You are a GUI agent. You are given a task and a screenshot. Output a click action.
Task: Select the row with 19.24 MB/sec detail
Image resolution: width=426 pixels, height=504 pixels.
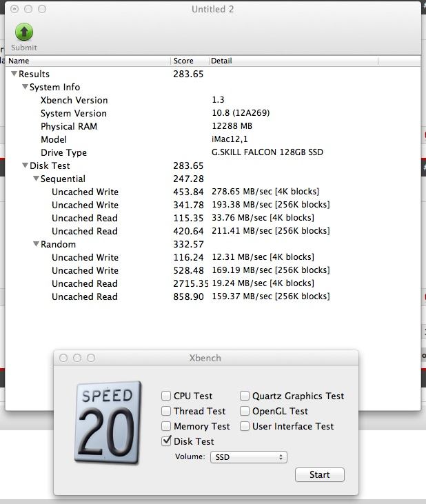coord(213,283)
